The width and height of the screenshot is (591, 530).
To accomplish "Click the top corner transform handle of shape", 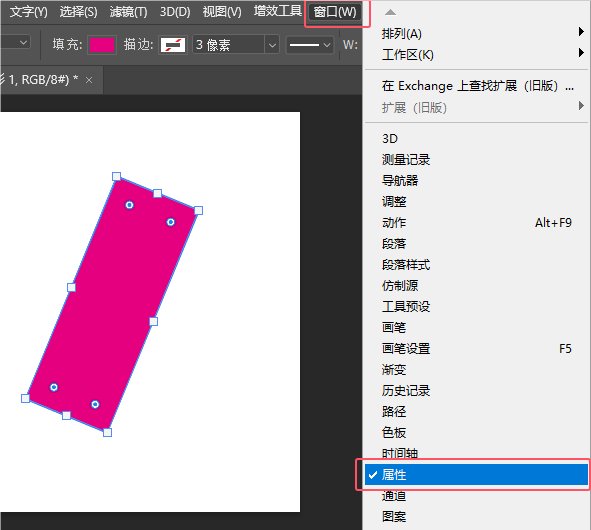I will [x=116, y=176].
